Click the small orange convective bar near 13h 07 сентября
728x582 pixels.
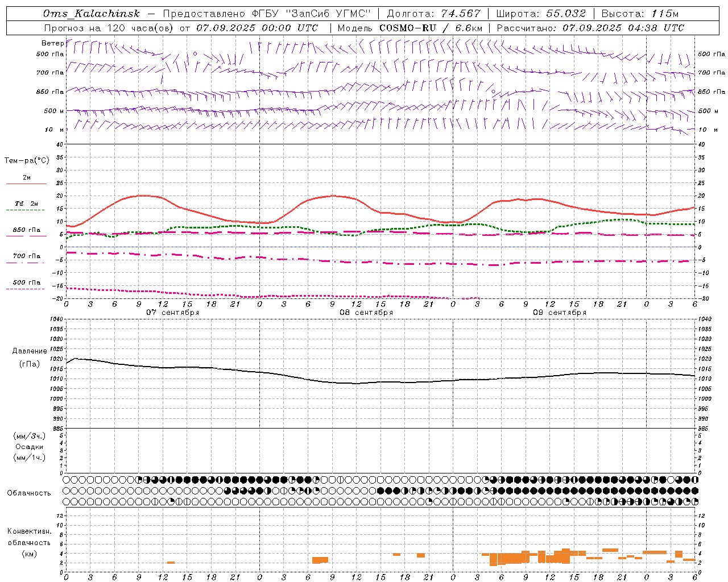tap(171, 563)
